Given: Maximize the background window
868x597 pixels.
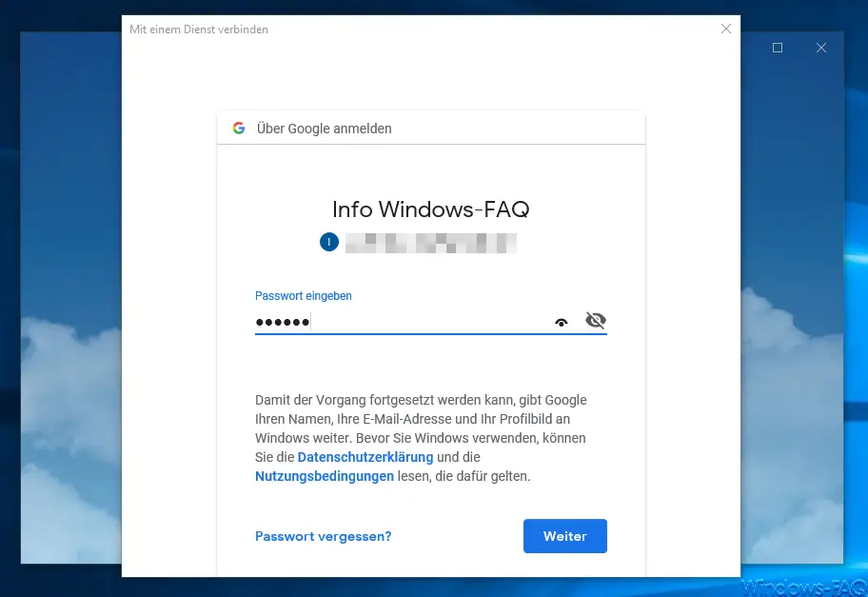Looking at the screenshot, I should click(778, 48).
